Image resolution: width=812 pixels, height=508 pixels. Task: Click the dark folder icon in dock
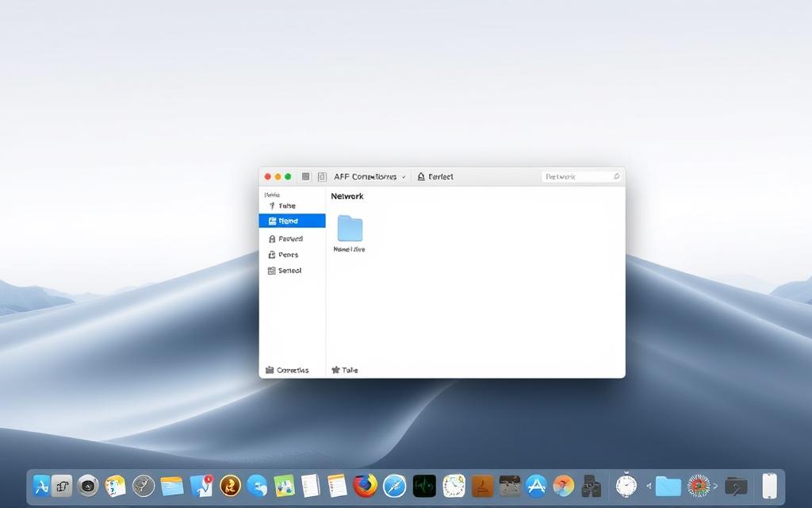point(736,486)
